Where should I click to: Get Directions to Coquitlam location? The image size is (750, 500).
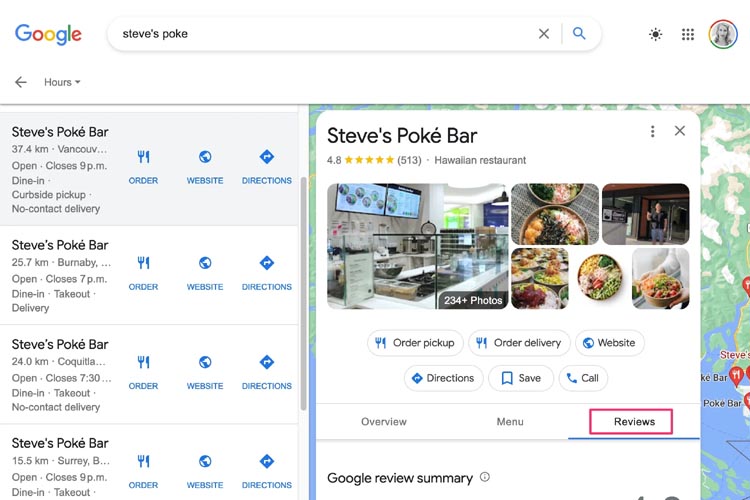267,371
